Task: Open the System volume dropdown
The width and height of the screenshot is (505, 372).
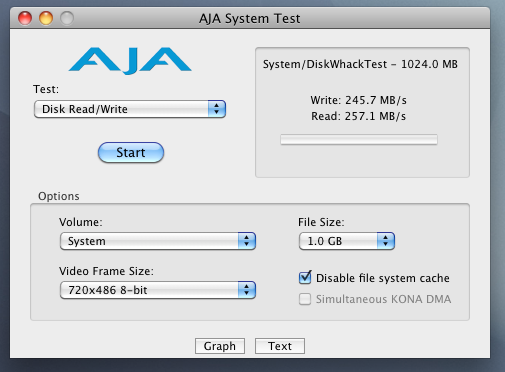Action: pos(158,241)
